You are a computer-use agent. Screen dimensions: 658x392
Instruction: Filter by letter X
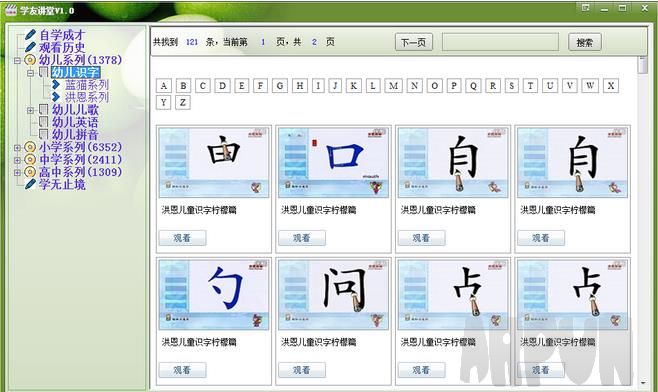pyautogui.click(x=611, y=86)
